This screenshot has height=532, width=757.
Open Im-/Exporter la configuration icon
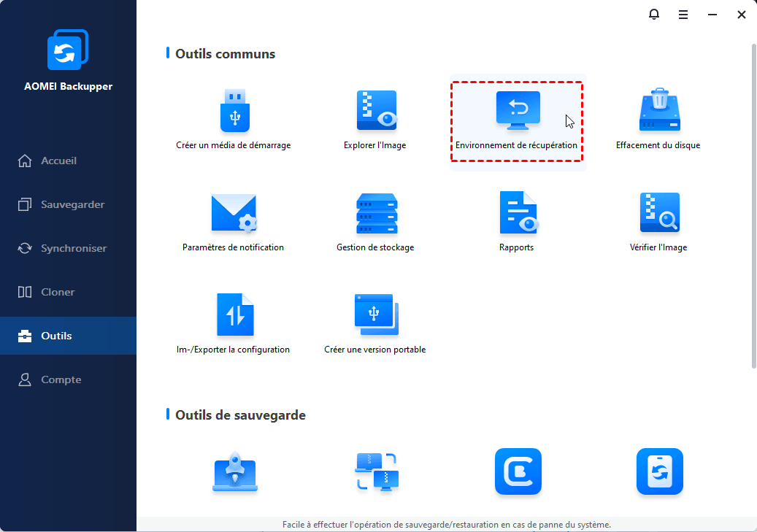pos(235,315)
